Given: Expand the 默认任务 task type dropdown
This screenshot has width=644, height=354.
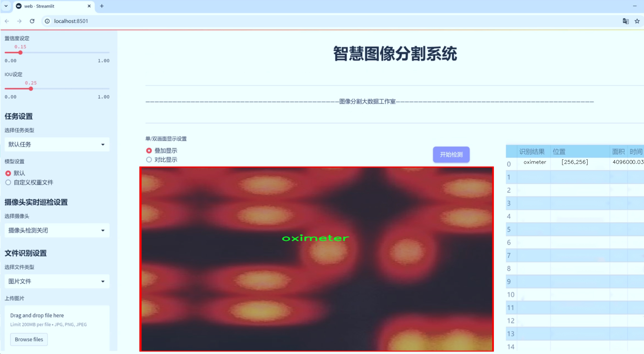Looking at the screenshot, I should [x=57, y=144].
